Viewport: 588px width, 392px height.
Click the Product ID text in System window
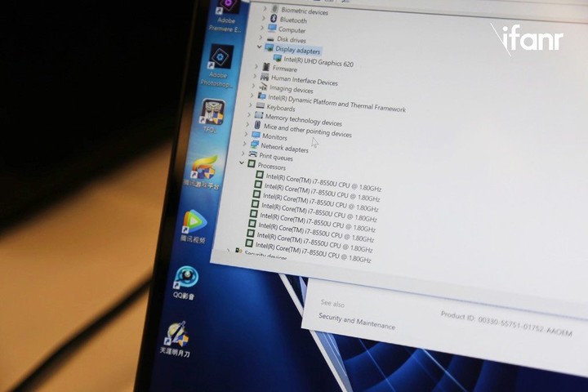coord(506,323)
